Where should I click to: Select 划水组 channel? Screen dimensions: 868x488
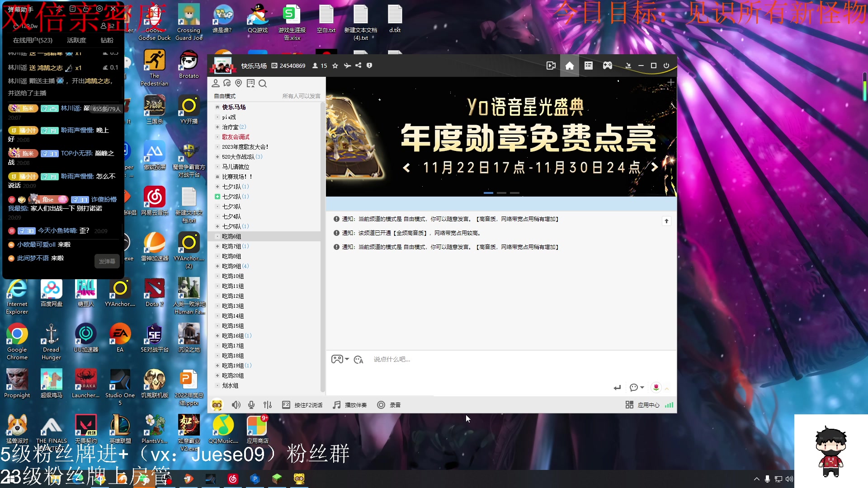click(230, 385)
